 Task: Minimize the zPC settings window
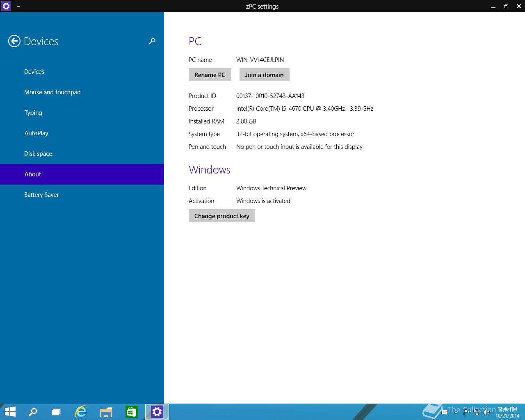click(x=493, y=6)
